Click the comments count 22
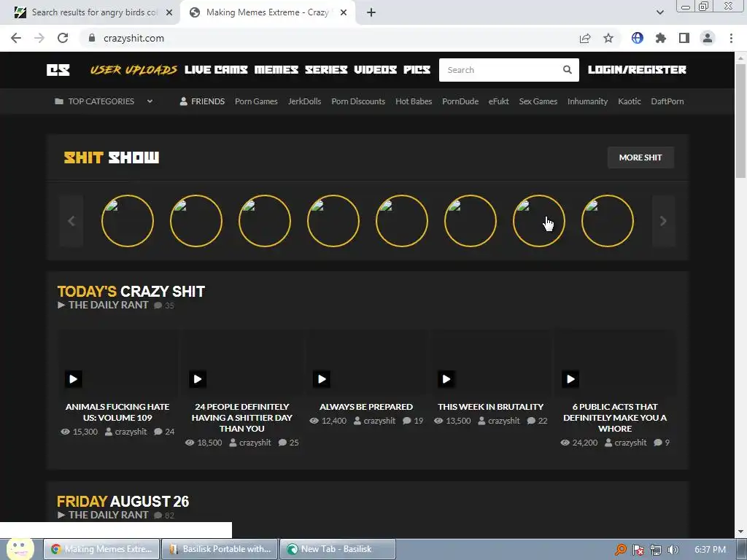747x560 pixels. pos(538,421)
